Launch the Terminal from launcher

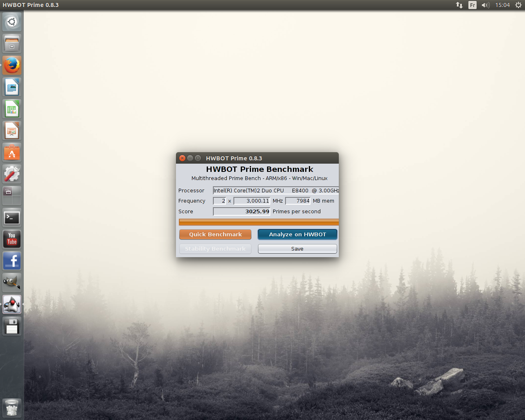click(12, 217)
